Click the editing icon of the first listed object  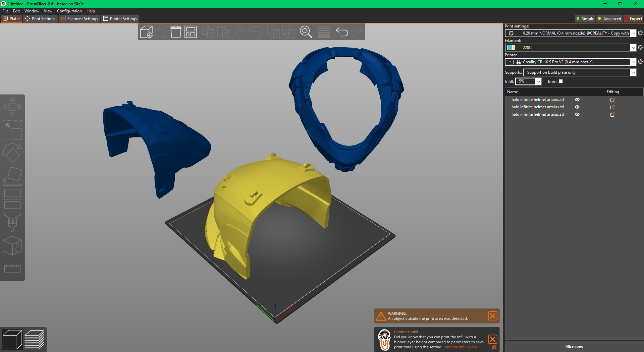click(x=612, y=100)
